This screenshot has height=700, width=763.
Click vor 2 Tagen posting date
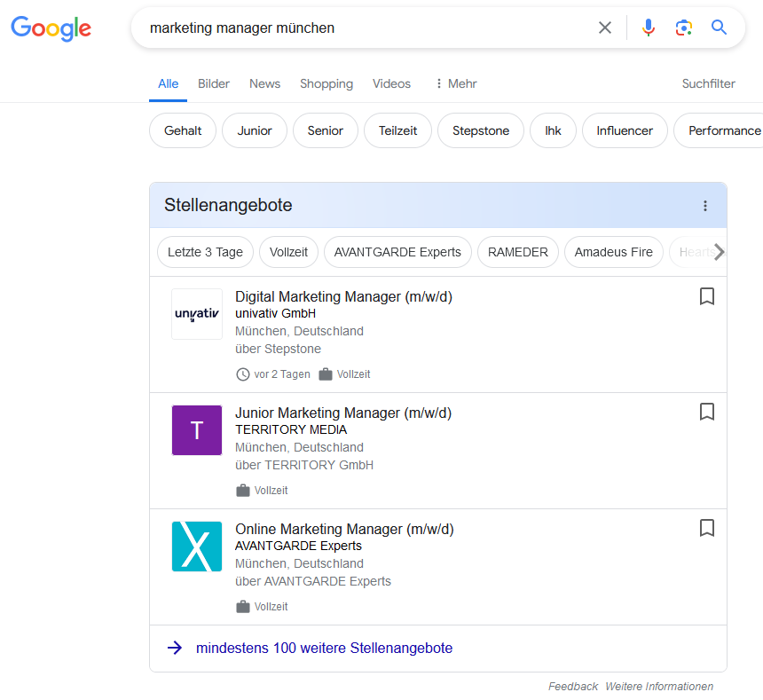[x=282, y=374]
